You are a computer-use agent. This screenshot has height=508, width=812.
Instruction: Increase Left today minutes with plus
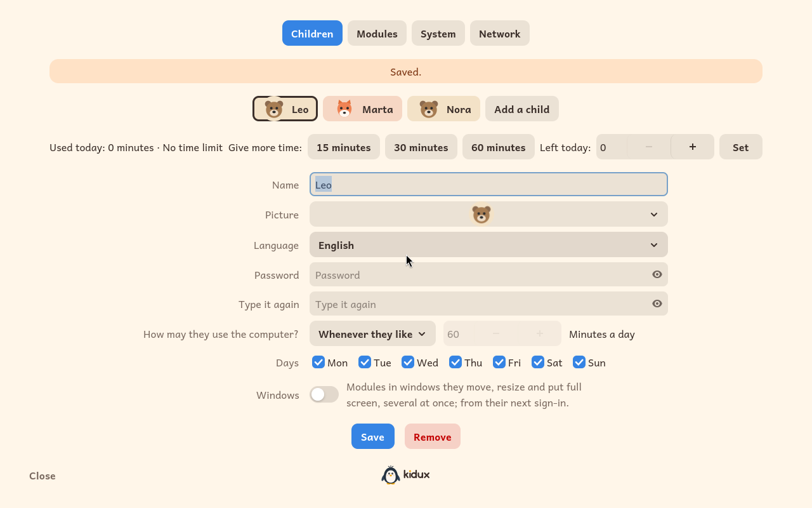tap(693, 147)
